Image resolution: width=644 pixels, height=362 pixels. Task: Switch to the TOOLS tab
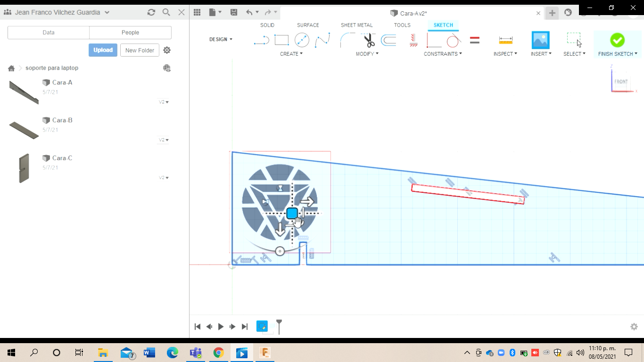click(x=402, y=25)
